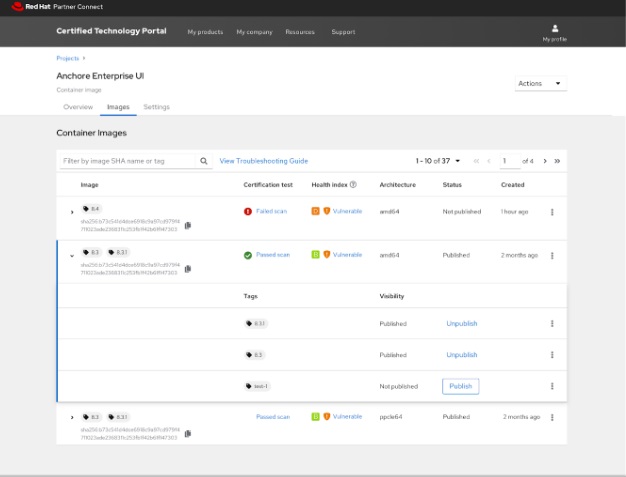Viewport: 626px width, 477px height.
Task: Open kebab menu for 8.3 tag sub-row
Action: [552, 354]
